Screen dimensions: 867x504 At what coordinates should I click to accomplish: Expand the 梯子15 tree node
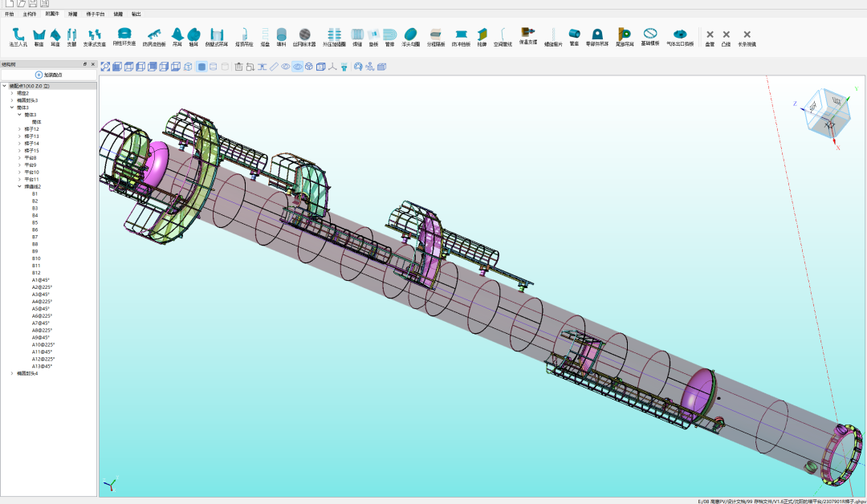point(19,151)
